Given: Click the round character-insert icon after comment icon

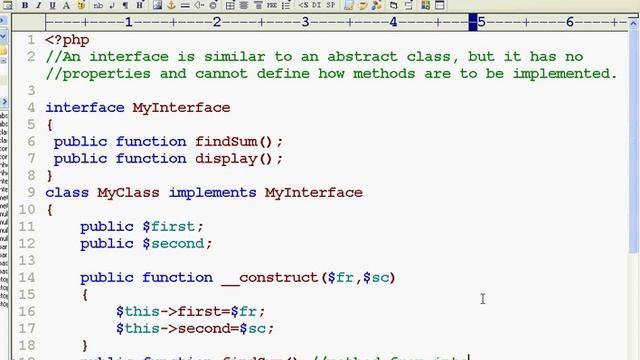Looking at the screenshot, I should pyautogui.click(x=213, y=5).
